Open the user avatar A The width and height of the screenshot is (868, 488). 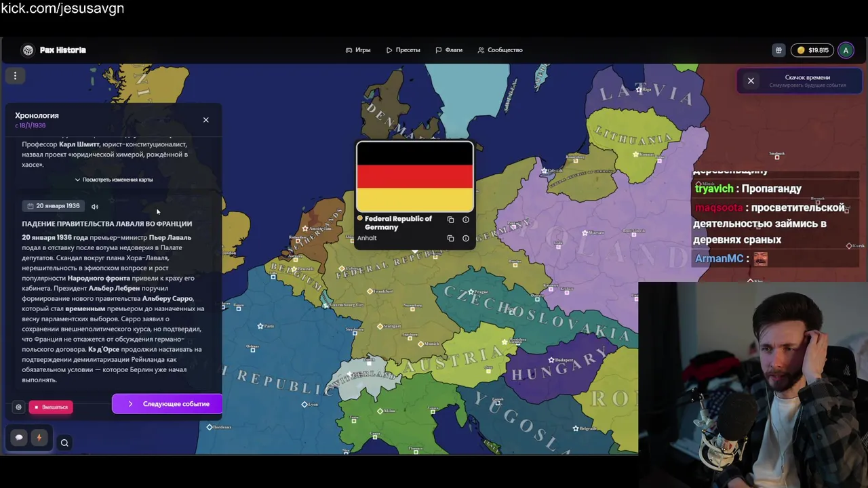(846, 50)
